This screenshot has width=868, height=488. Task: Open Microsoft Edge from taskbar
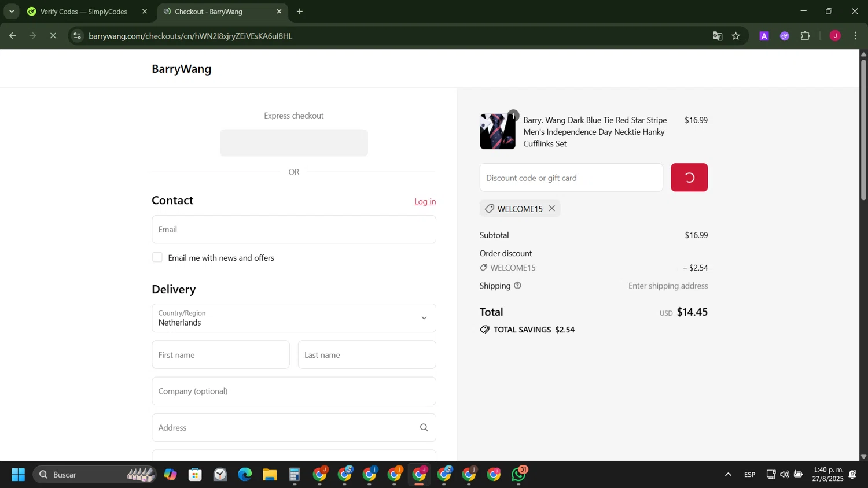click(x=245, y=475)
